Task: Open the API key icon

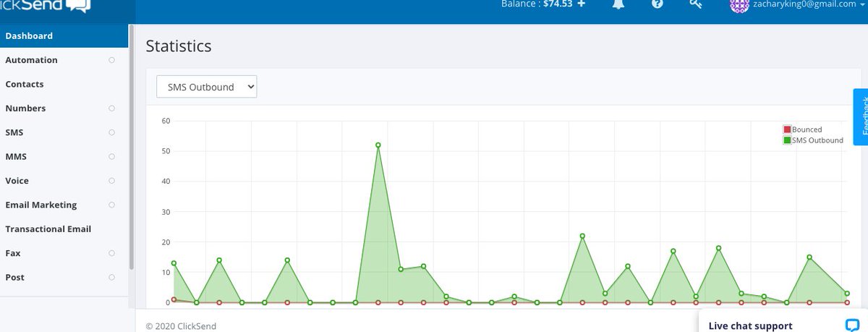Action: (696, 4)
